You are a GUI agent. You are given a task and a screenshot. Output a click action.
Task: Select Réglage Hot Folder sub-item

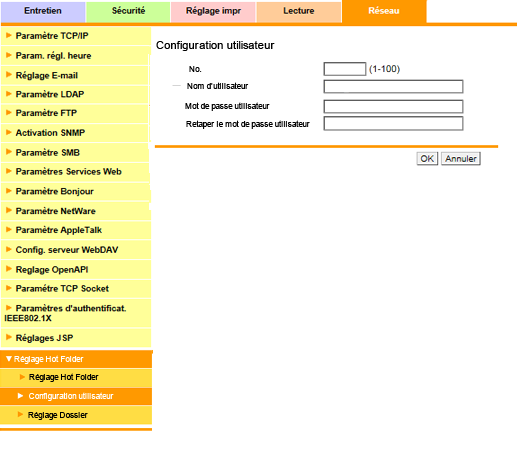coord(76,378)
